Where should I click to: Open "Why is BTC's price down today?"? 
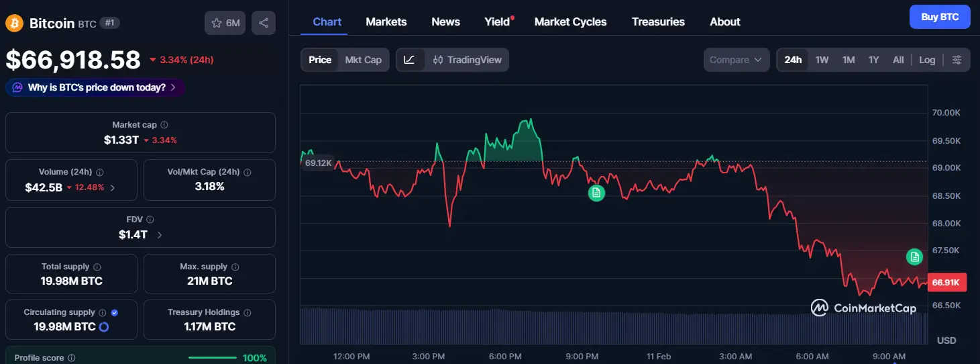pyautogui.click(x=96, y=87)
